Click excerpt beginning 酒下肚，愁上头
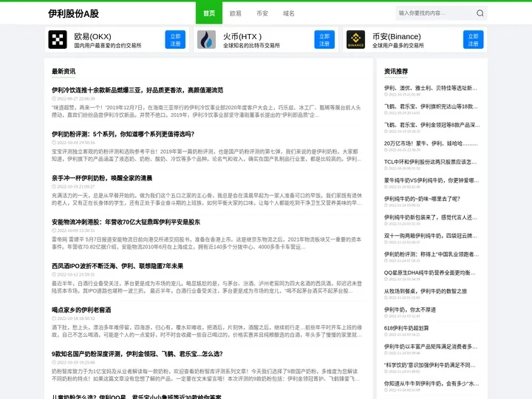532x399 pixels. click(207, 331)
